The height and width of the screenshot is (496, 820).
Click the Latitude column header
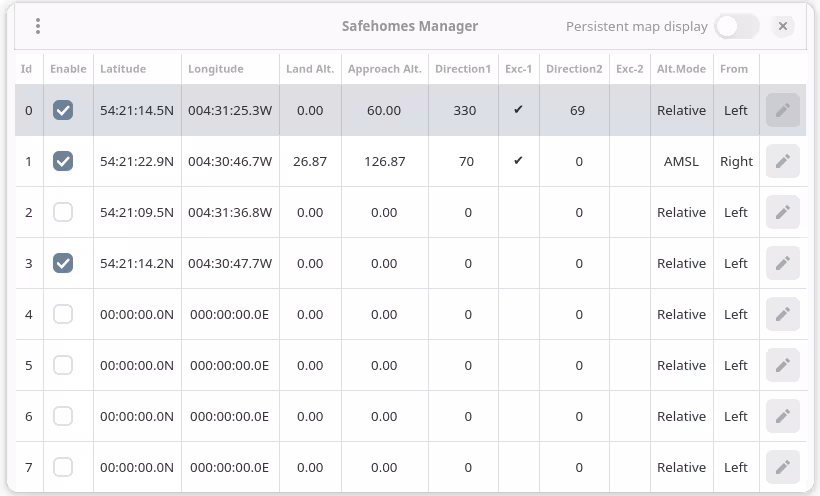click(x=123, y=69)
